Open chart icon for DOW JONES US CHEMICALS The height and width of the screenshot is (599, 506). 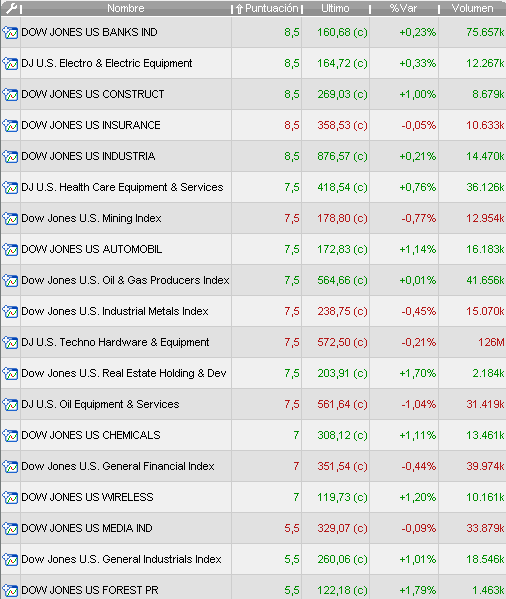(x=10, y=435)
